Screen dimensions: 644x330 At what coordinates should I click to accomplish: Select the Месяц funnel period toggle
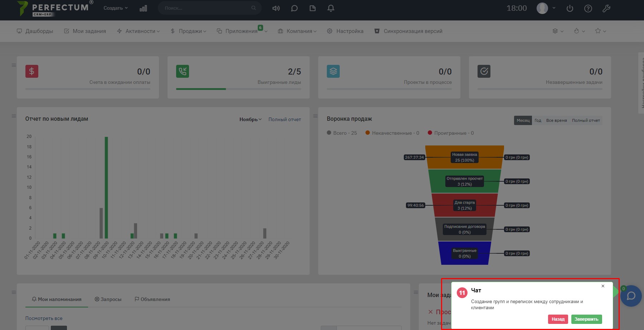pos(523,120)
